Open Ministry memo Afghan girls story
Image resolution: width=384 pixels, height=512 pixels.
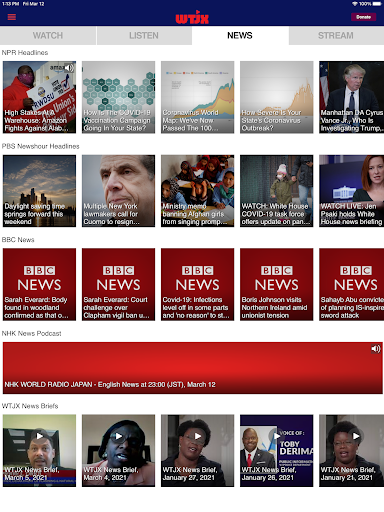pyautogui.click(x=197, y=191)
